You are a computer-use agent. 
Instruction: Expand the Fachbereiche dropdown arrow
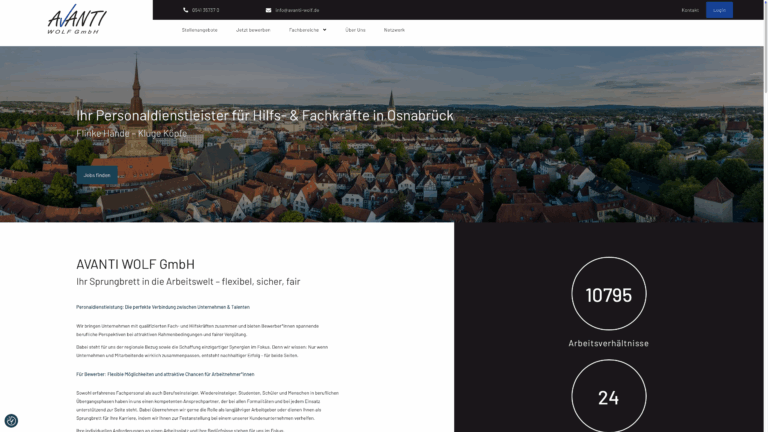(x=324, y=30)
